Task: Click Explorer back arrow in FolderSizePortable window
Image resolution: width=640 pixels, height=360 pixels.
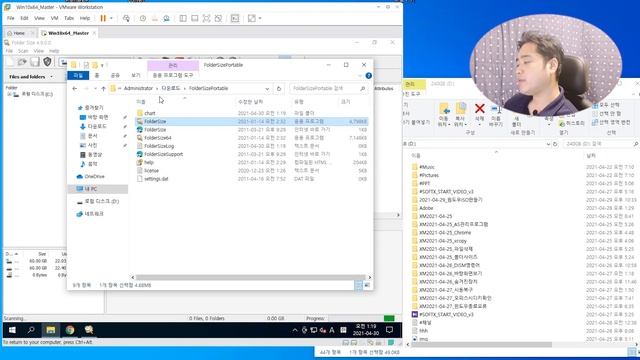Action: (x=74, y=89)
